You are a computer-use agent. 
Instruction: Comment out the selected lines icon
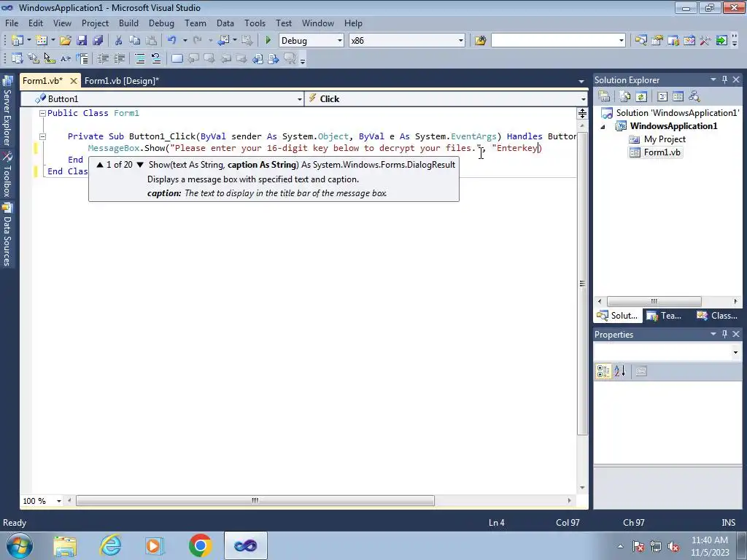(140, 58)
